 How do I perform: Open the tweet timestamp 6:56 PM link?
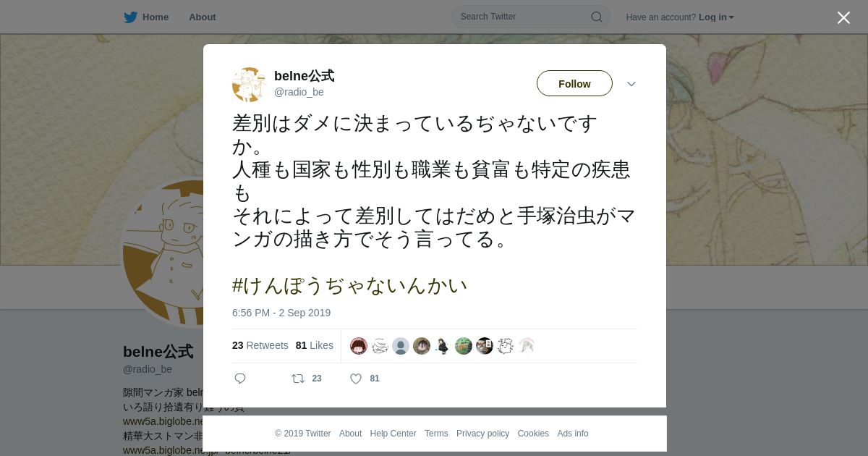pyautogui.click(x=281, y=313)
